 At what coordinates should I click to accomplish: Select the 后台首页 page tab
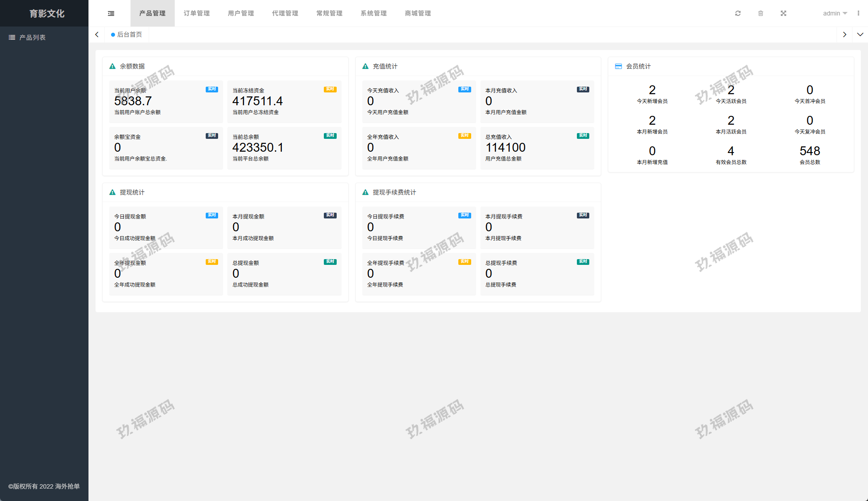(127, 34)
